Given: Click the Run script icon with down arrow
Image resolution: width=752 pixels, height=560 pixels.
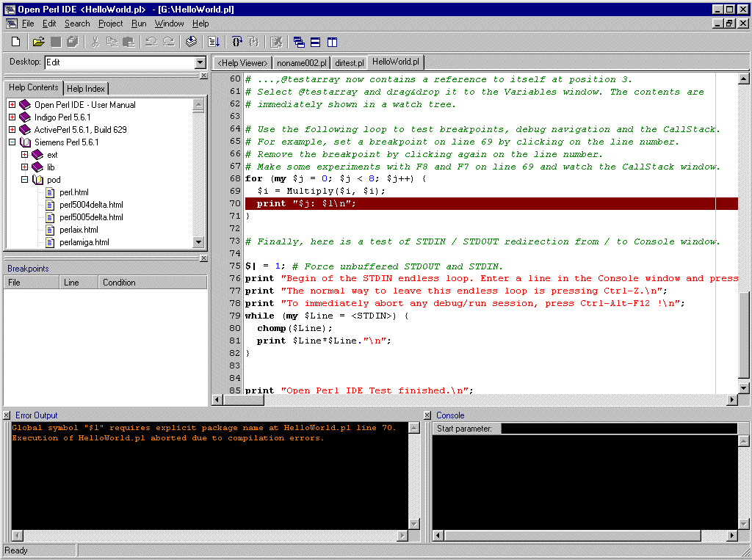Looking at the screenshot, I should point(214,42).
